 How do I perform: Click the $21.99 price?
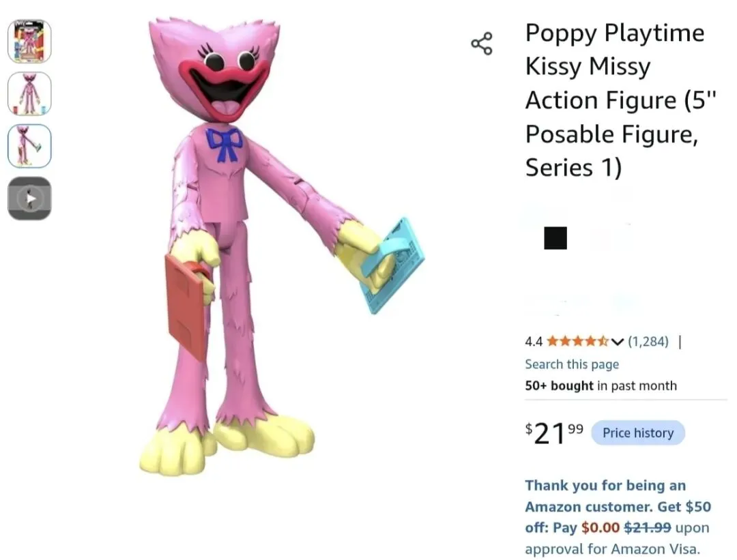point(554,432)
